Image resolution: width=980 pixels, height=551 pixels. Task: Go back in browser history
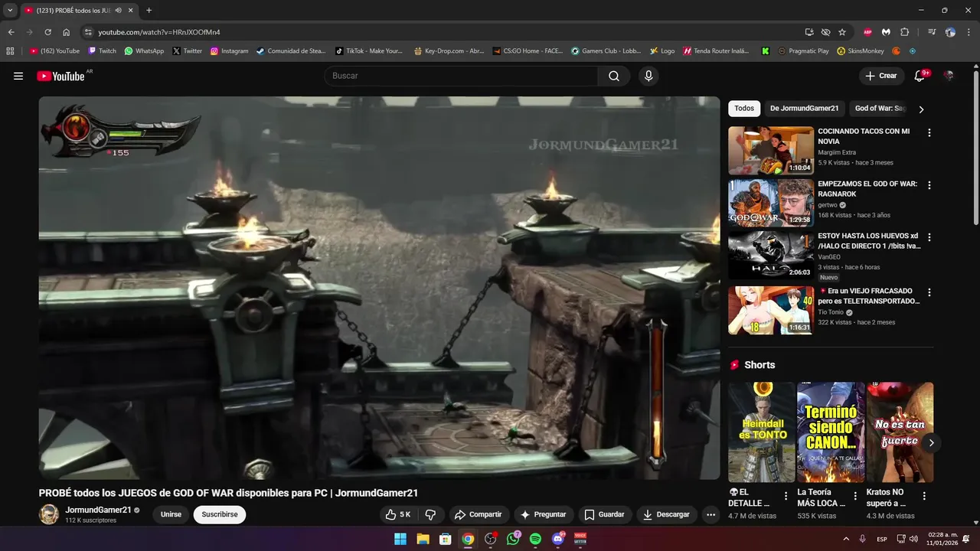(x=11, y=32)
